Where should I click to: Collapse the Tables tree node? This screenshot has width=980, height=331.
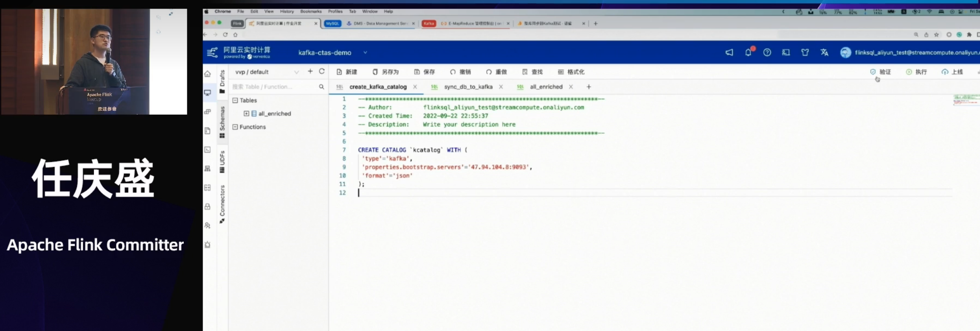(235, 100)
